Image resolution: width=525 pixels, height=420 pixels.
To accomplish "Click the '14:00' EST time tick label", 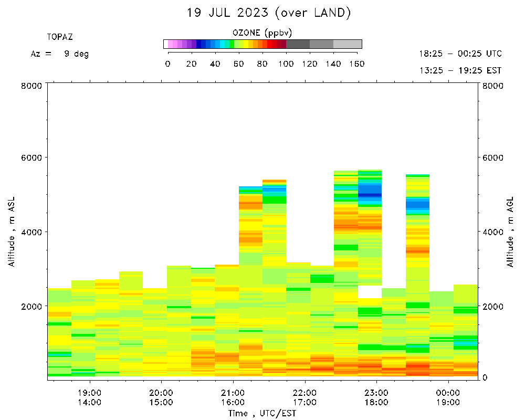I will 90,402.
